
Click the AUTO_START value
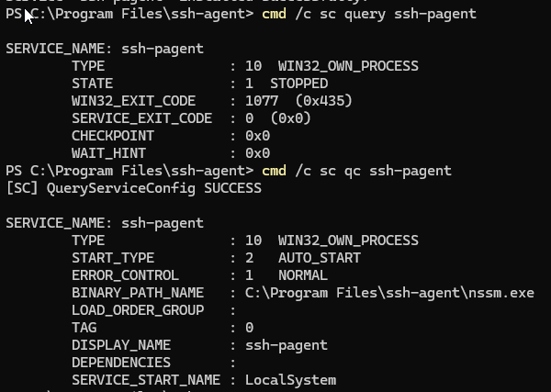[320, 258]
